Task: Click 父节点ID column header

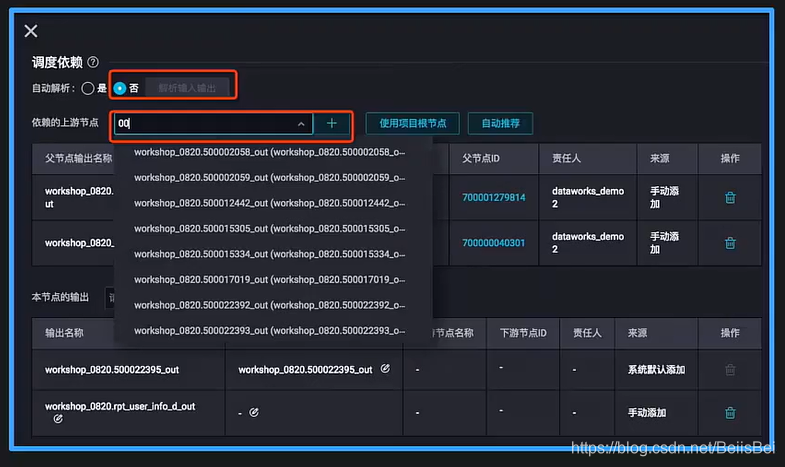Action: pos(481,159)
